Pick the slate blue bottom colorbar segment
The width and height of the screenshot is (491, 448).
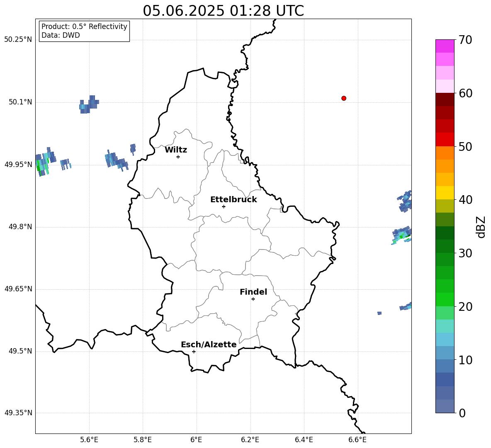[445, 406]
